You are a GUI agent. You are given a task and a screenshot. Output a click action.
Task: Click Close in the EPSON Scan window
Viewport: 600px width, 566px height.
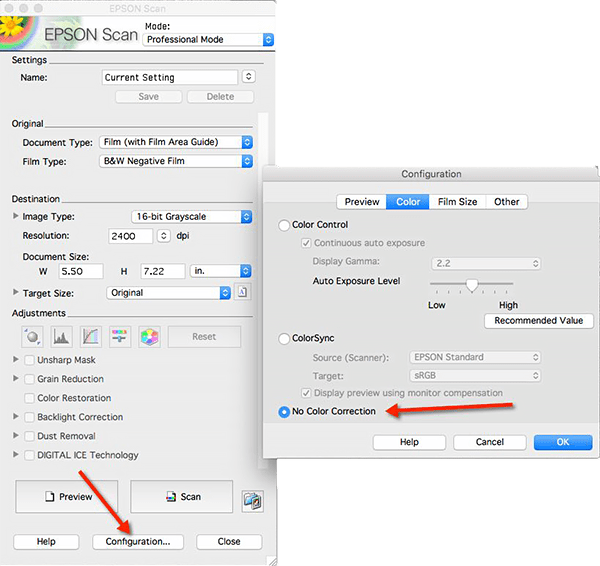pos(229,542)
